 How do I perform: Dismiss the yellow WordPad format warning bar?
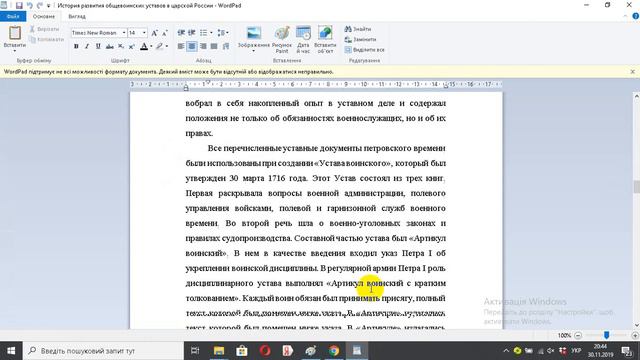tap(633, 71)
